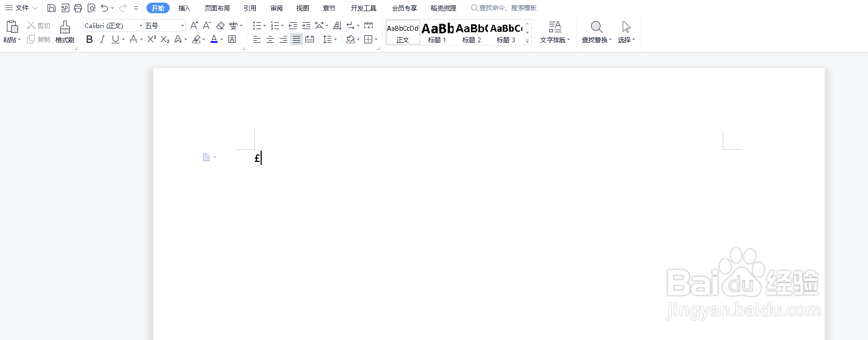Apply the 标题 3 style
The height and width of the screenshot is (340, 868).
pos(506,33)
